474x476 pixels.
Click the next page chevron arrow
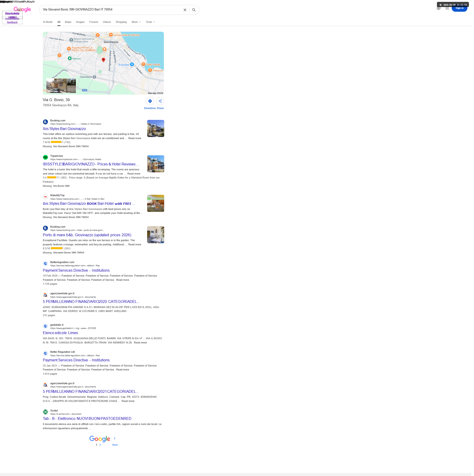[115, 441]
